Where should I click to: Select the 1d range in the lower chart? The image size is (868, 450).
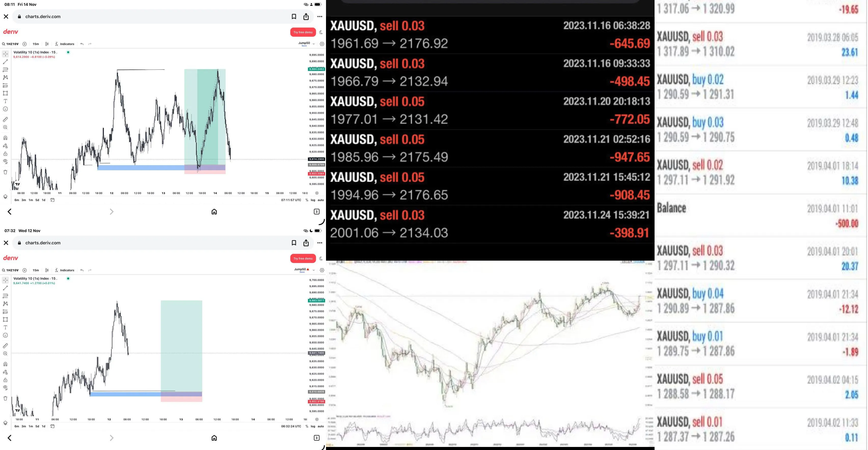click(44, 426)
